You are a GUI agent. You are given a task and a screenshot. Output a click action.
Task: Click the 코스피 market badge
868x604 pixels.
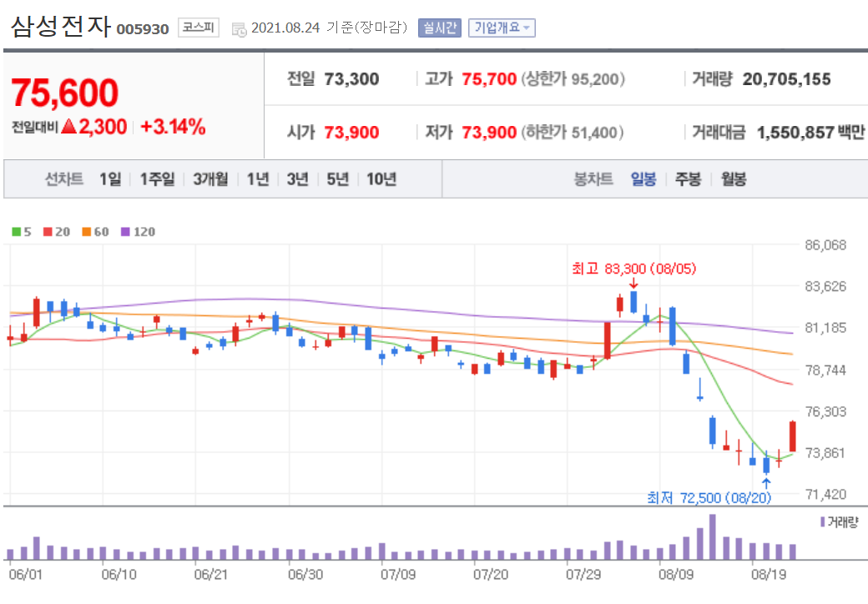(x=198, y=27)
